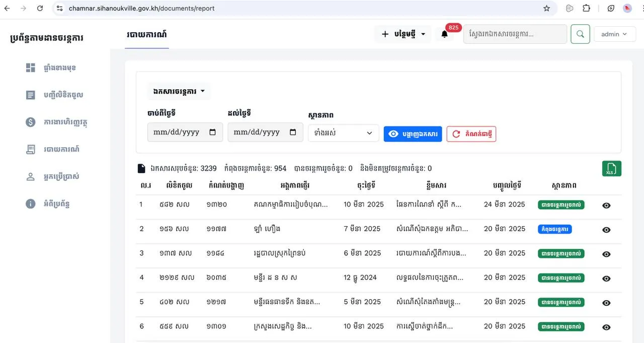The width and height of the screenshot is (644, 343).
Task: Export report using the green XLS icon
Action: click(611, 169)
